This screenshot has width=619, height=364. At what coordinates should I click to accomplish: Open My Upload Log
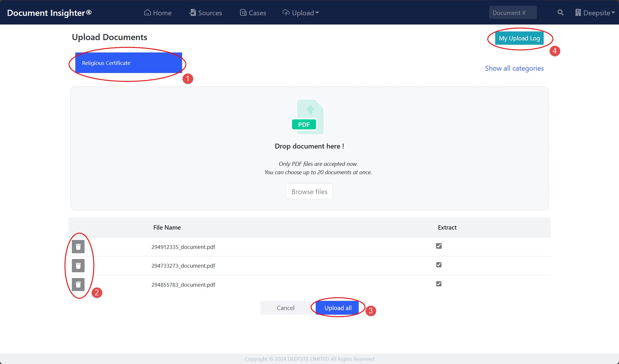click(519, 38)
